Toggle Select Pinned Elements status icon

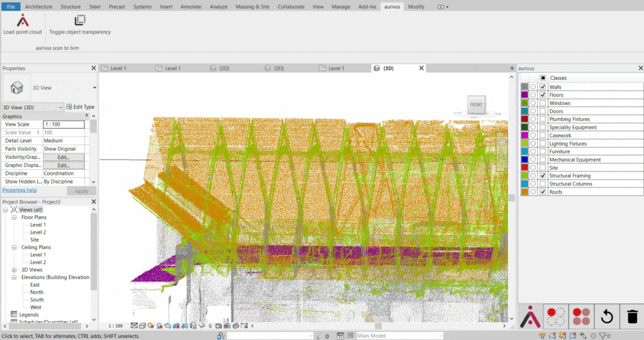coord(562,336)
